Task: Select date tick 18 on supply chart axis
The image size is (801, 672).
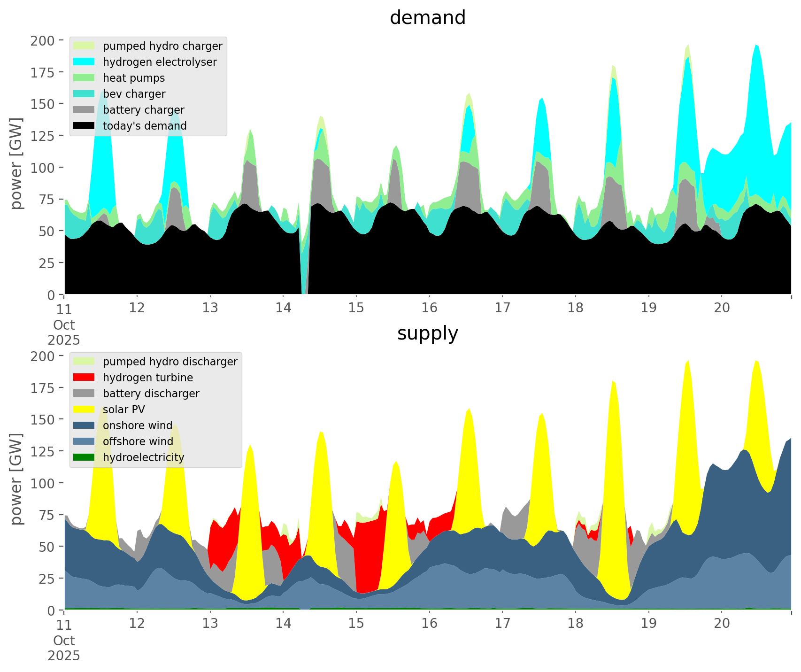Action: coord(575,624)
